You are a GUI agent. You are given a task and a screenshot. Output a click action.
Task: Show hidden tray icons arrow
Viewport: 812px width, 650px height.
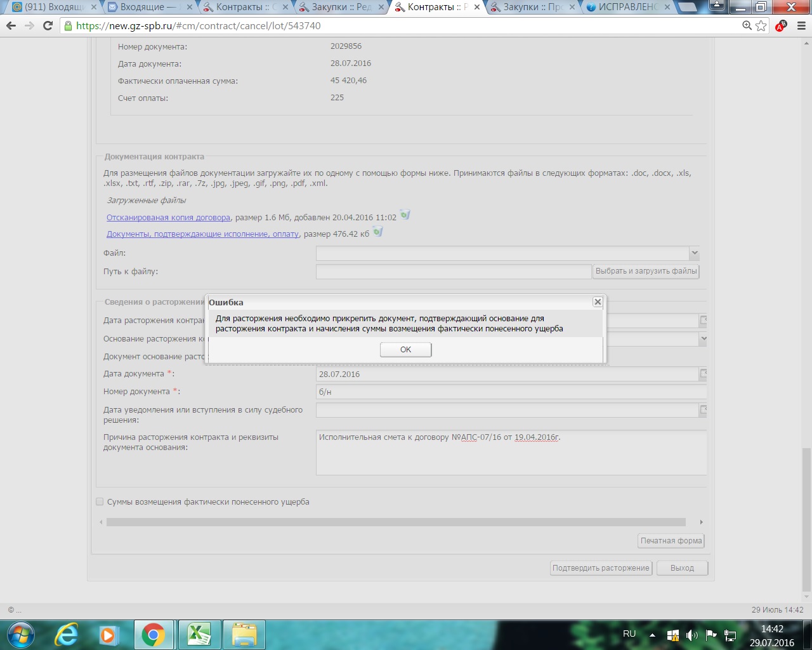652,635
